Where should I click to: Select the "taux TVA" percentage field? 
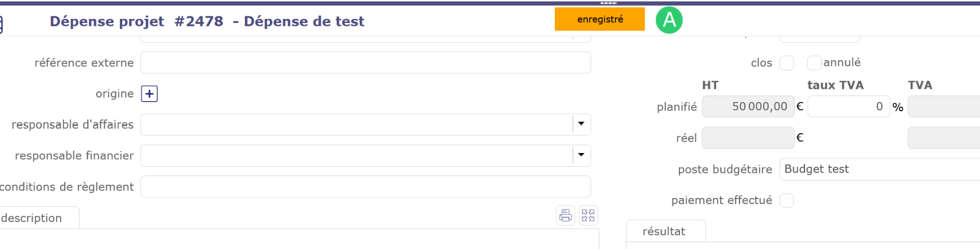pos(848,107)
